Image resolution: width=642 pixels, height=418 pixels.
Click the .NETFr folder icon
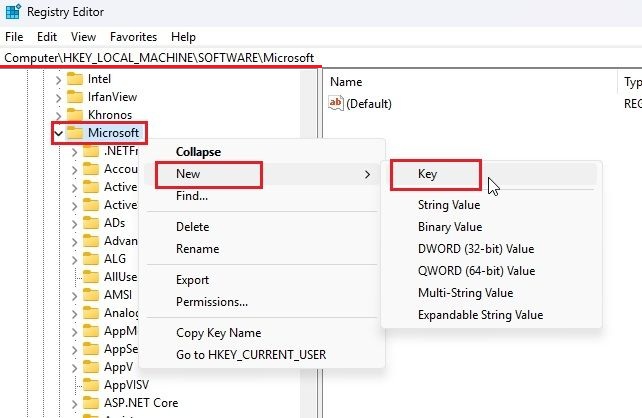[91, 151]
